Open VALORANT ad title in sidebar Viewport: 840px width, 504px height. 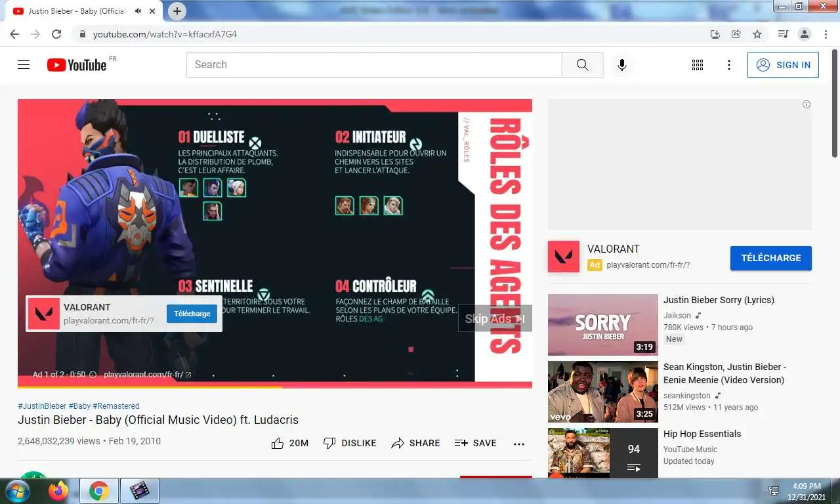(x=614, y=249)
